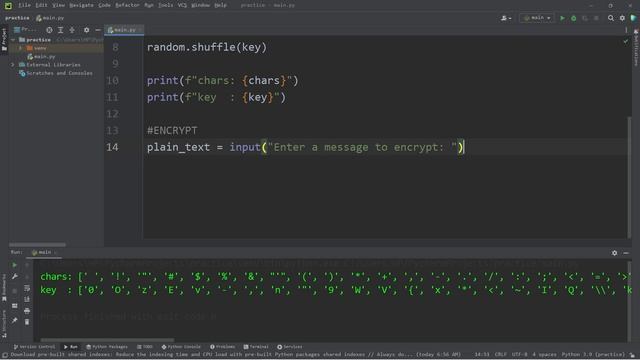Click practice breadcrumb in navigation bar
Screen dimensions: 640x360
[17, 18]
